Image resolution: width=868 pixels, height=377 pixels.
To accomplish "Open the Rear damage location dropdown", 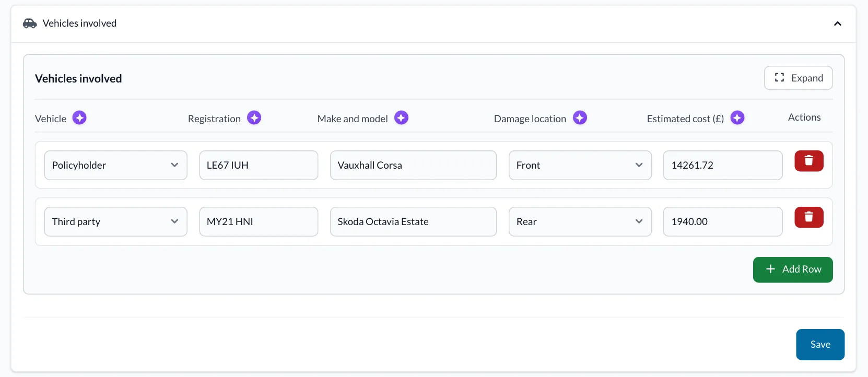I will (580, 221).
